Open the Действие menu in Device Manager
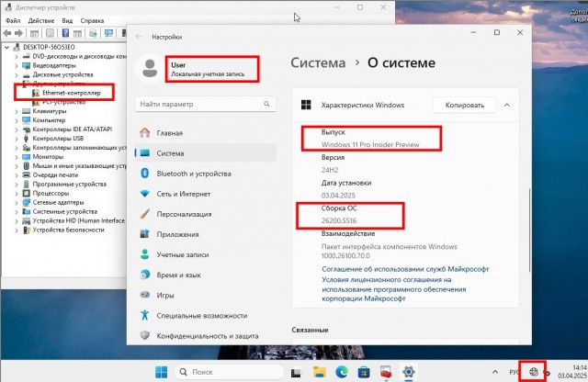 click(x=41, y=20)
